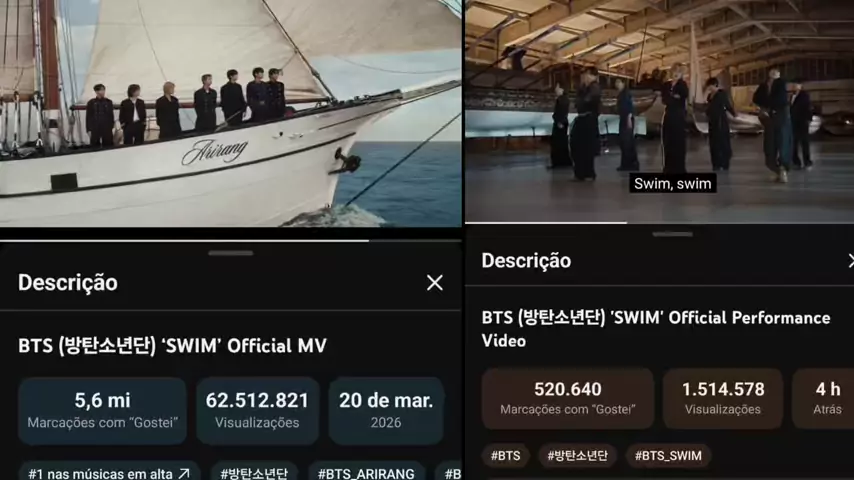Viewport: 854px width, 480px height.
Task: Close the left Descrição panel
Action: [x=434, y=283]
